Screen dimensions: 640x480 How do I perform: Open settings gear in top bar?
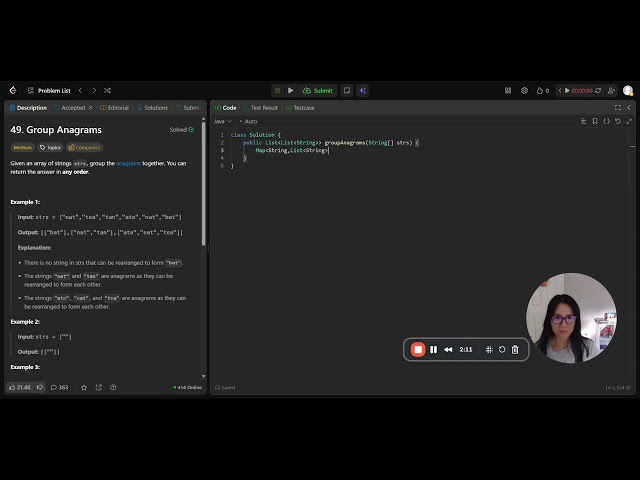click(x=524, y=91)
